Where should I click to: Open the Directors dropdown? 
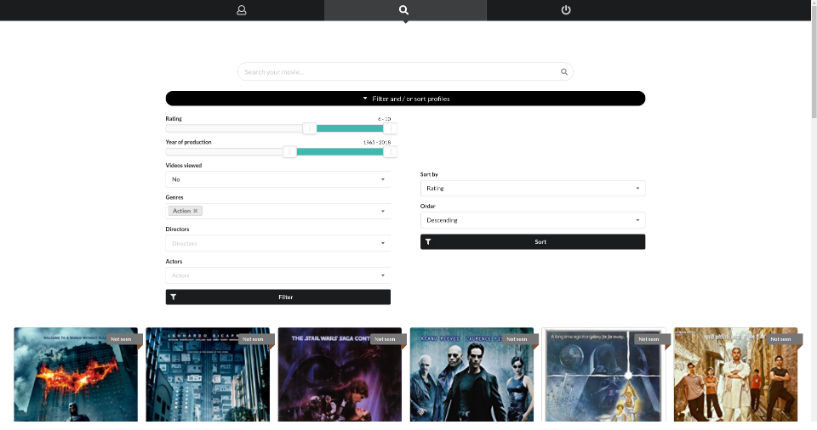click(278, 243)
